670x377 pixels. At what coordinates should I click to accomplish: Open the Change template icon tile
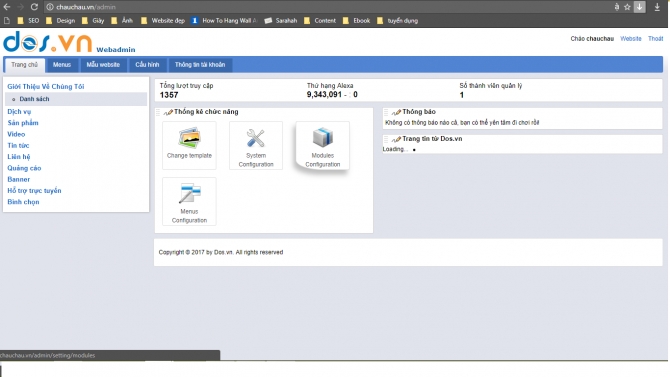pos(189,145)
